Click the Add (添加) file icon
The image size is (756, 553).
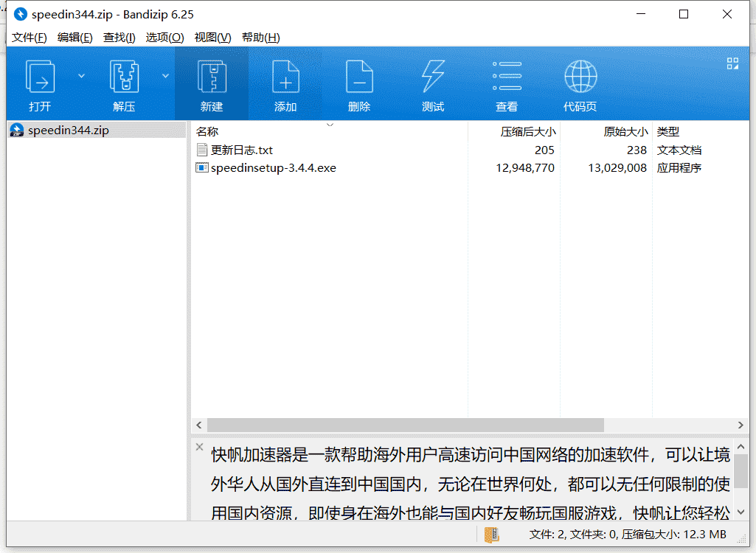285,77
